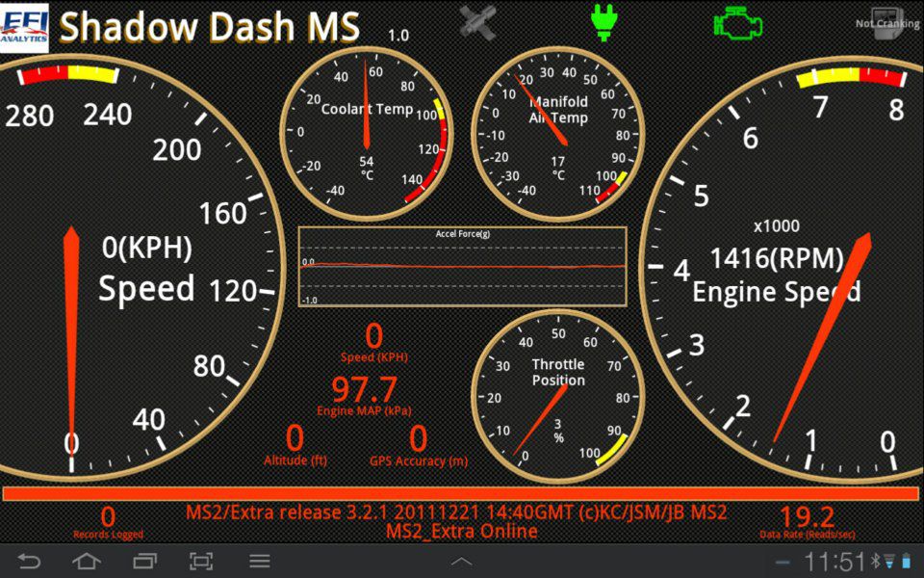The height and width of the screenshot is (578, 924).
Task: Tap the 17 °C manifold air reading
Action: pos(558,168)
